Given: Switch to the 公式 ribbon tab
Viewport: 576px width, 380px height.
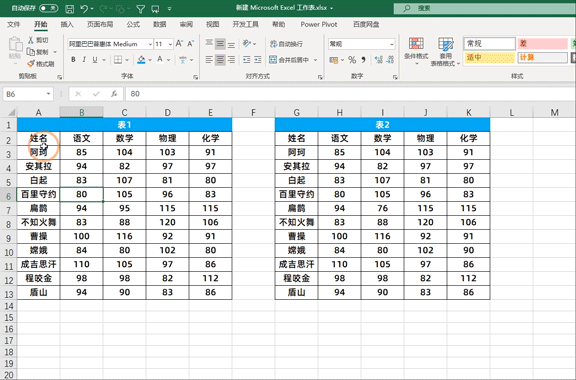Looking at the screenshot, I should click(133, 24).
